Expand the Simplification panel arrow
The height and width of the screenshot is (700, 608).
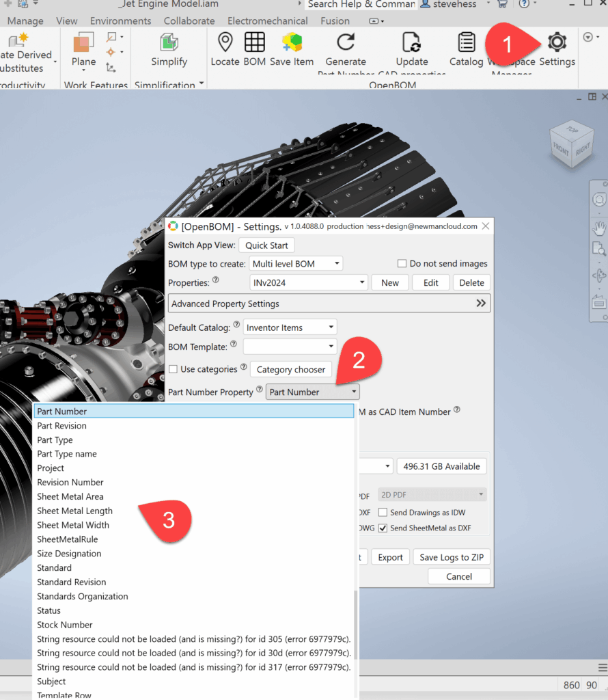(202, 83)
